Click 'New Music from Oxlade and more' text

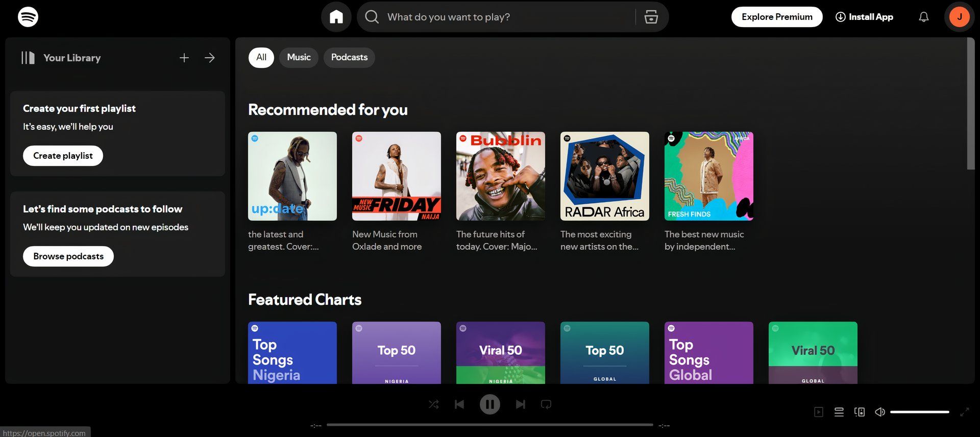point(387,240)
